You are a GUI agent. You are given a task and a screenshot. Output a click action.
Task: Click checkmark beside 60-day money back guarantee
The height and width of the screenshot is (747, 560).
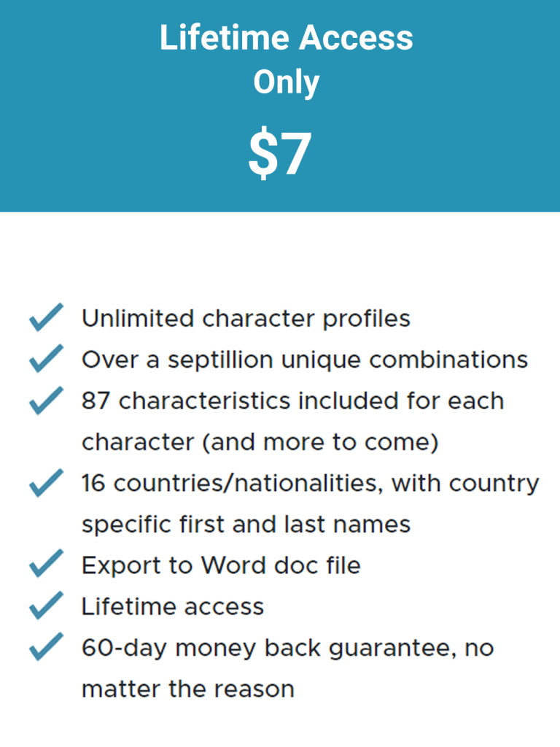[x=46, y=646]
